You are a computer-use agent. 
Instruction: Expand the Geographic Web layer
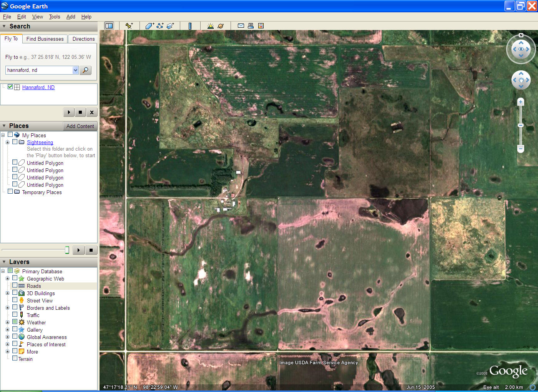pyautogui.click(x=7, y=279)
